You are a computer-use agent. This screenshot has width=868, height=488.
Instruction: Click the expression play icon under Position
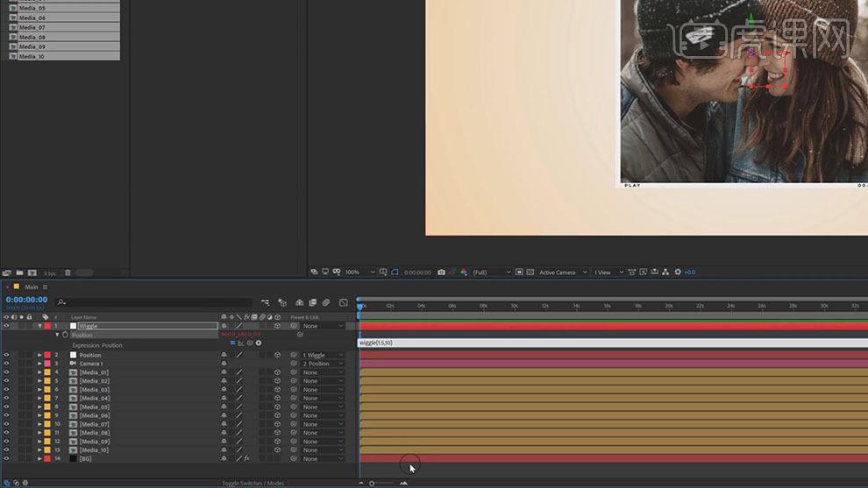[x=259, y=343]
